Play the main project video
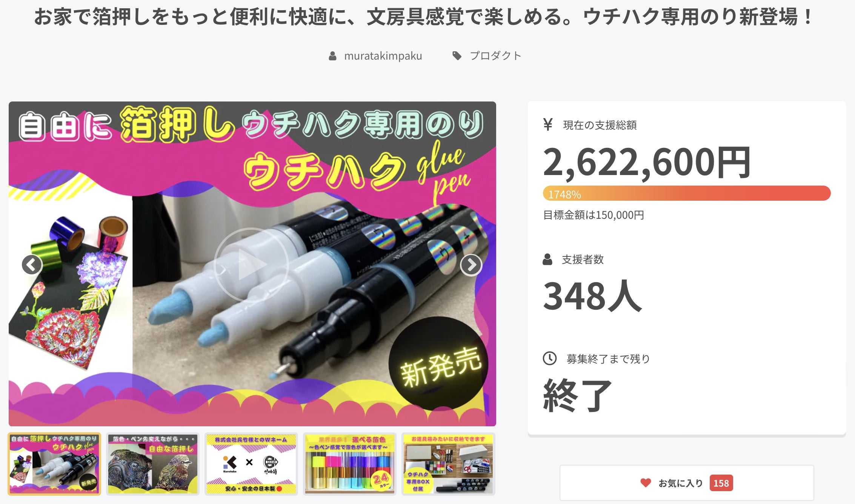This screenshot has width=855, height=504. [251, 265]
